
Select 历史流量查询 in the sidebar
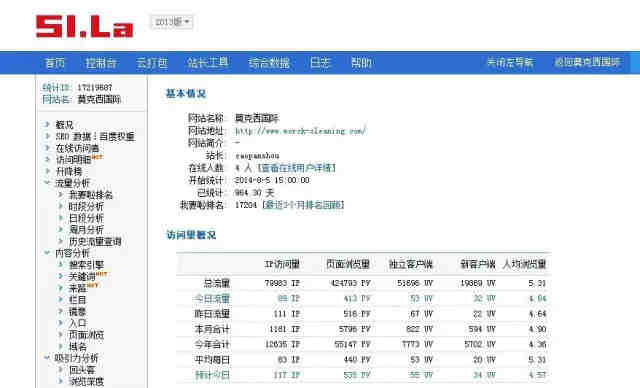95,241
